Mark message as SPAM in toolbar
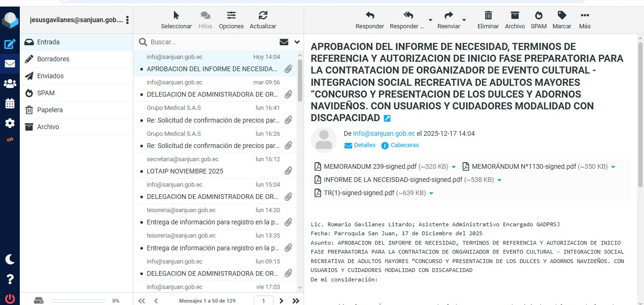This screenshot has width=644, height=305. [538, 20]
